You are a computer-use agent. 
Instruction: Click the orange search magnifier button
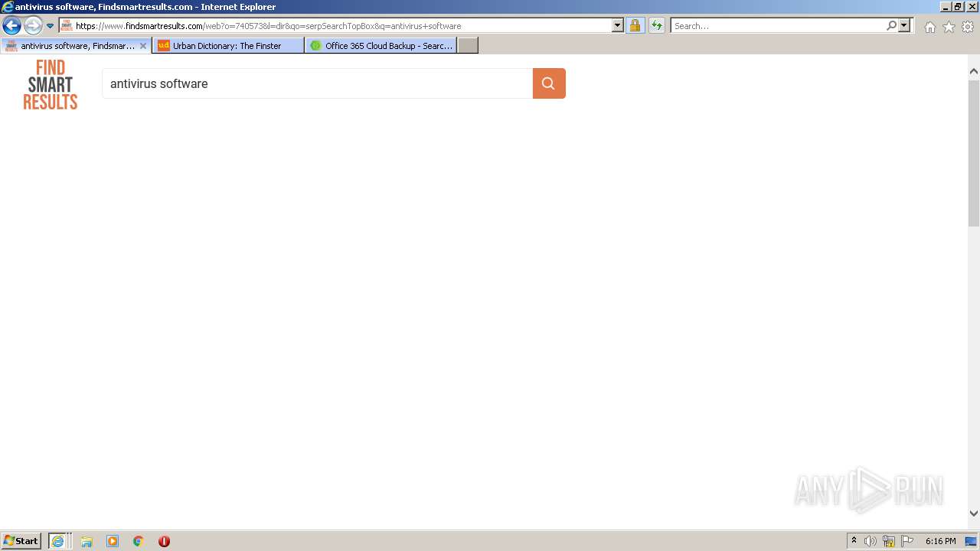click(549, 83)
